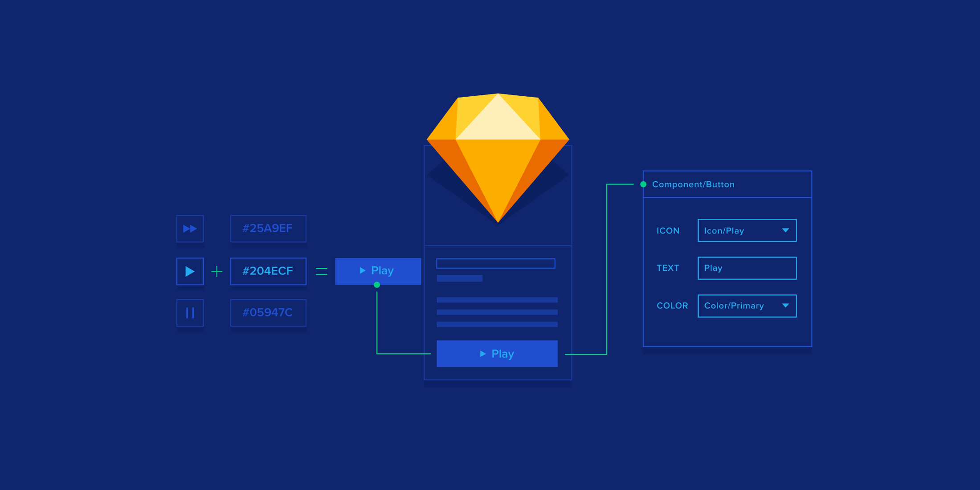The width and height of the screenshot is (980, 490).
Task: Click the play arrow in the mockup's Play button
Action: (x=482, y=353)
